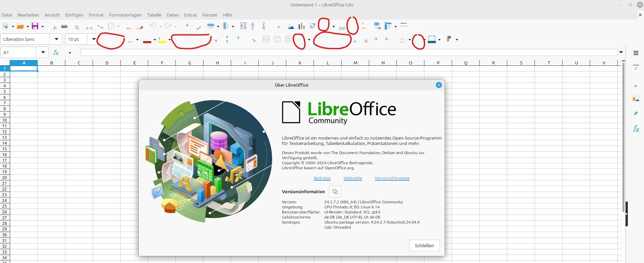Click the Split Window icon
644x263 pixels.
[404, 25]
